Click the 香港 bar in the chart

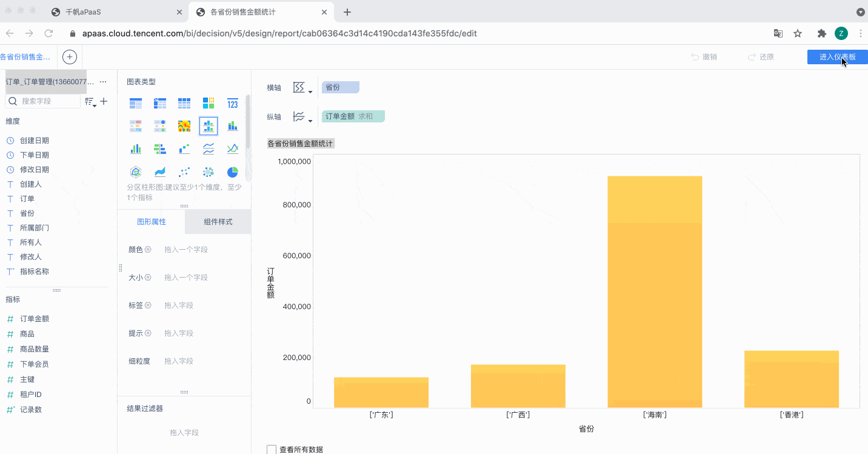[x=792, y=379]
